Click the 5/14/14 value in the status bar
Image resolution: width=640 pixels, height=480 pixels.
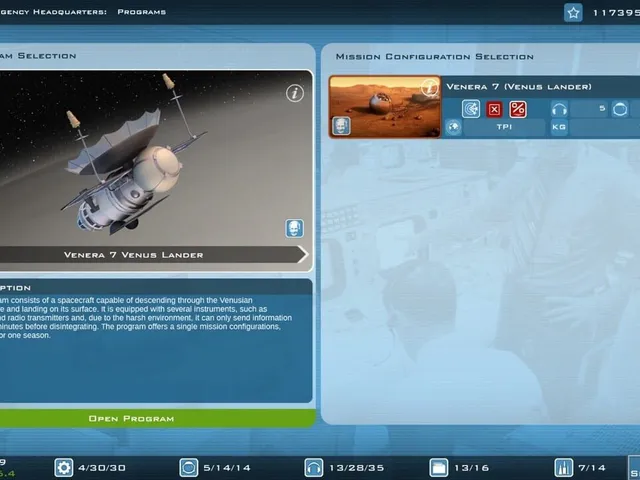227,468
